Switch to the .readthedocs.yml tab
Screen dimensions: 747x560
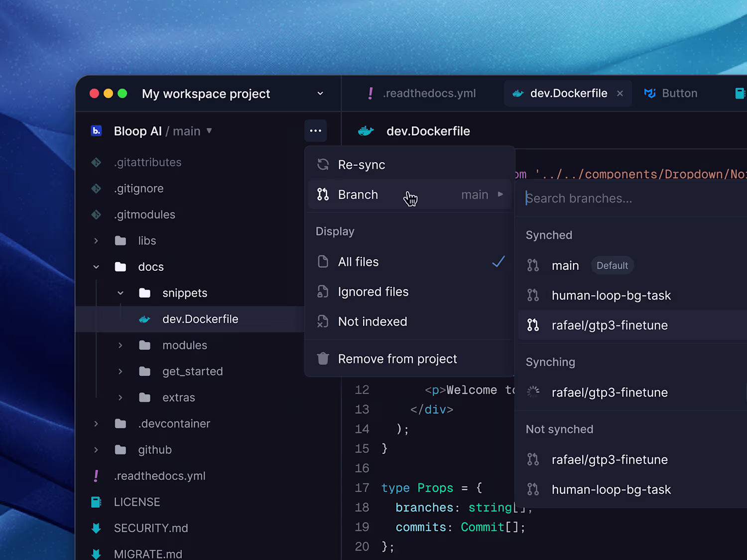click(x=422, y=93)
